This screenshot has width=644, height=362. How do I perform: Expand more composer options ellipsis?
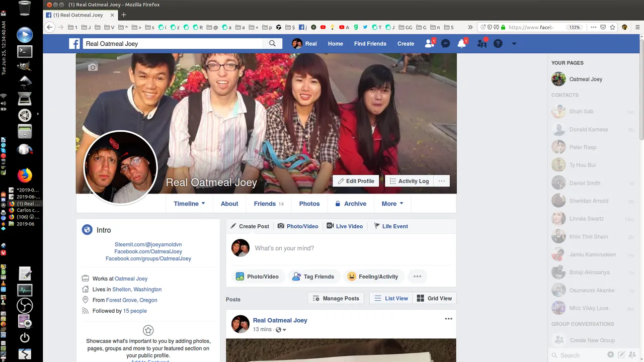point(417,276)
